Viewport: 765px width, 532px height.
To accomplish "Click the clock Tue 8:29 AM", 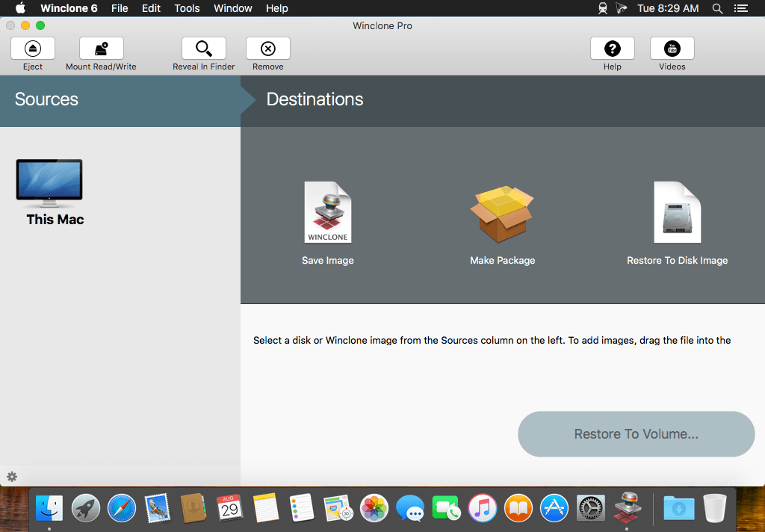I will (668, 8).
